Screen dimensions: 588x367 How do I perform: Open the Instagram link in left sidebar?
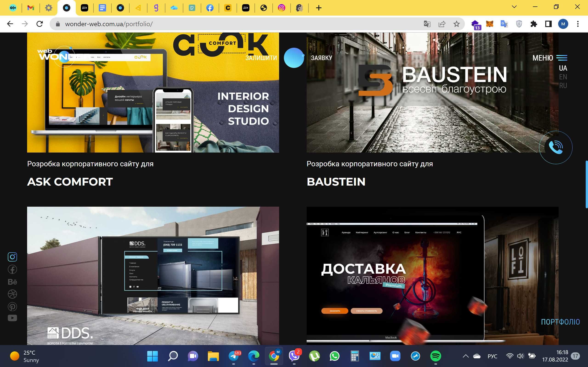pos(12,257)
